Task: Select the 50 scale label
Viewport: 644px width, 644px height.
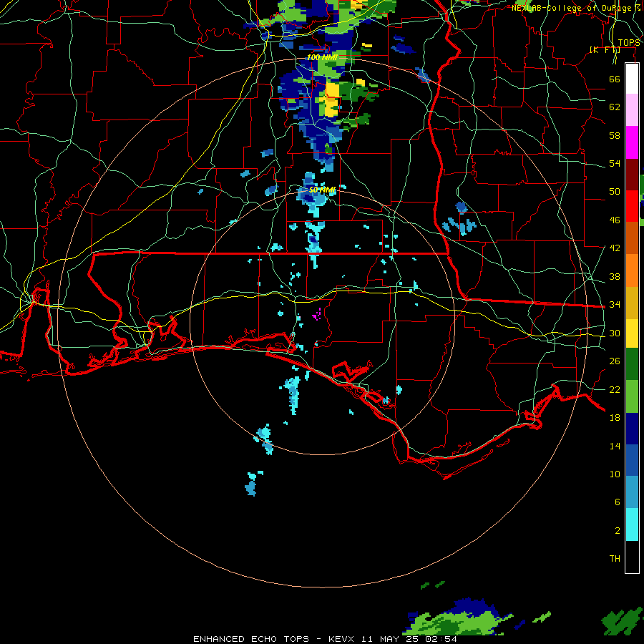Action: pos(615,191)
